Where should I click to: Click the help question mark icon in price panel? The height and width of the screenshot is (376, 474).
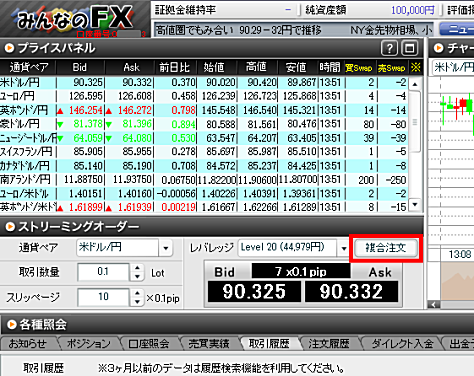click(x=389, y=49)
